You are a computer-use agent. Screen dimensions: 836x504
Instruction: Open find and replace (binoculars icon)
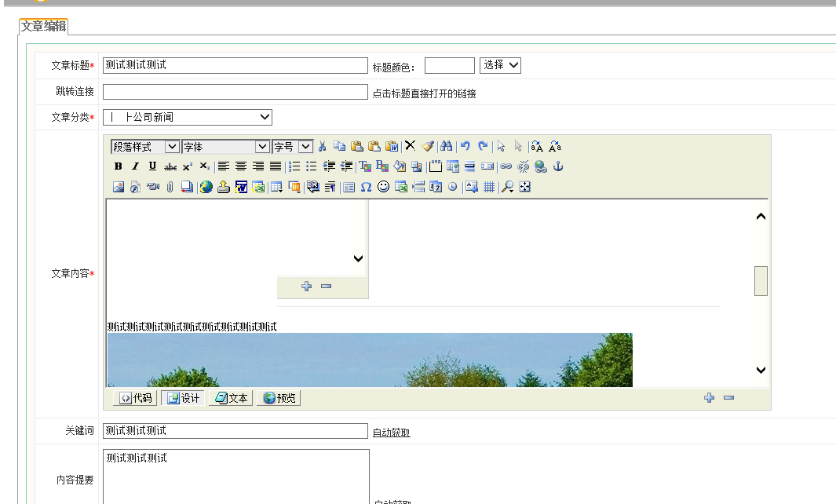447,146
